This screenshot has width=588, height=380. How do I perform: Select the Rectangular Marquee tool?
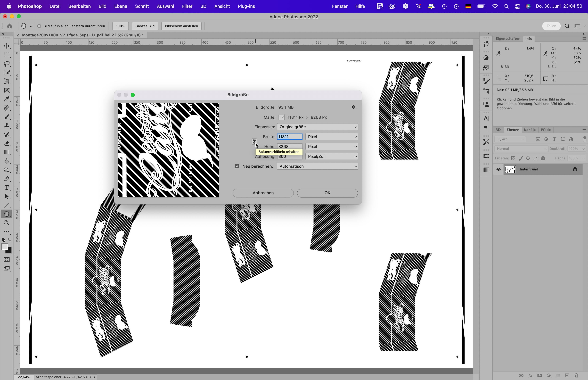[7, 55]
